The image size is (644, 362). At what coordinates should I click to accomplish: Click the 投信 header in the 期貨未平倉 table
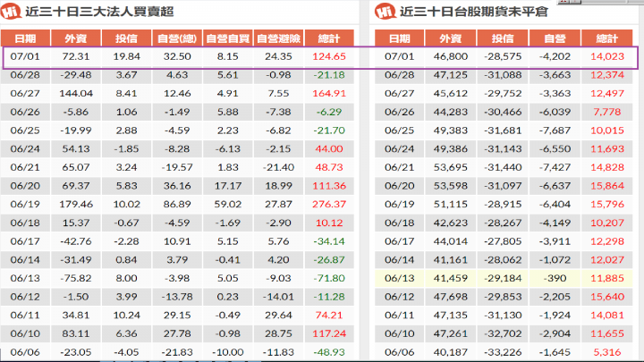[x=503, y=38]
